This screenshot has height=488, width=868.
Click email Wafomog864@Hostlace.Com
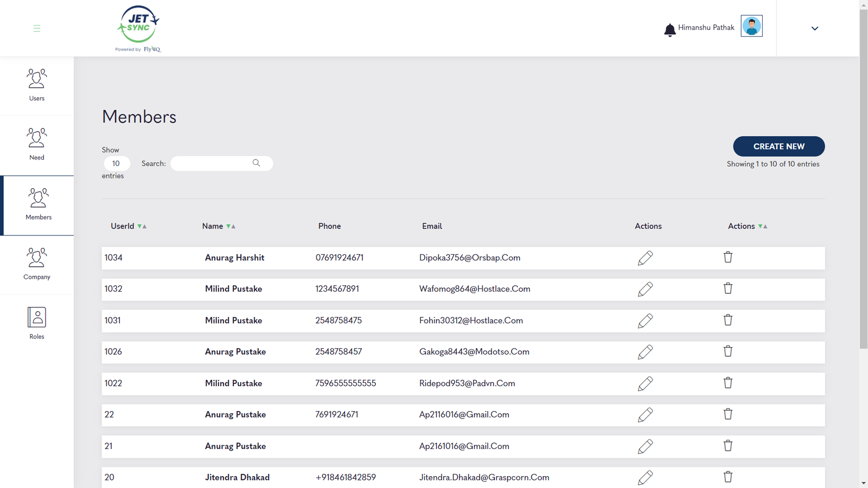click(475, 289)
